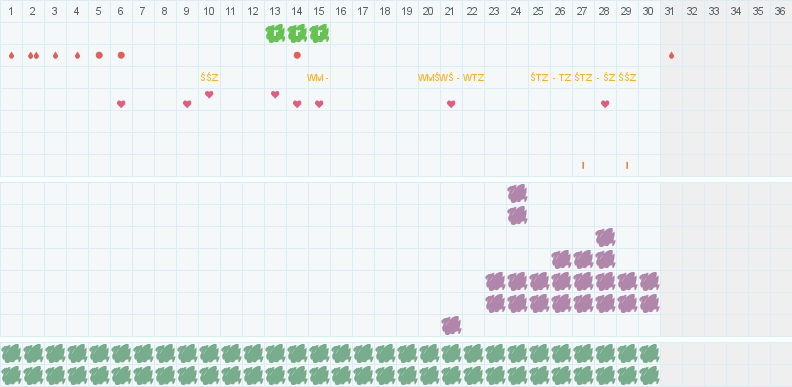
Task: Select the first green block in top green row
Action: pyautogui.click(x=11, y=354)
